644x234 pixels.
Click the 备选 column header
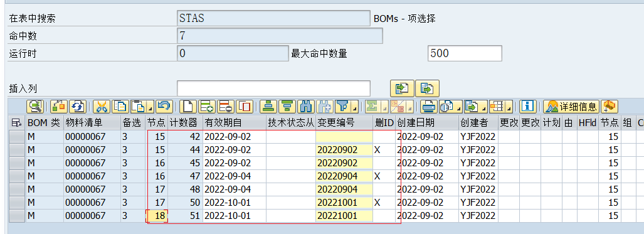[x=133, y=122]
